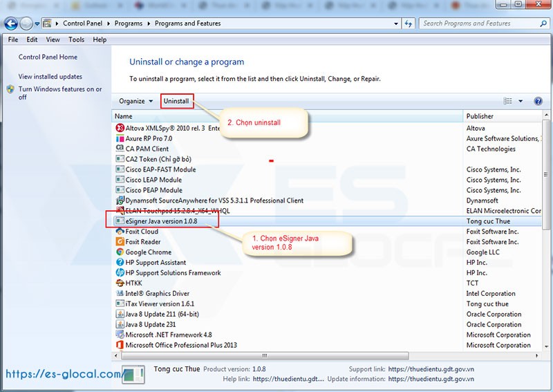Open Turn Windows features on or off
This screenshot has height=392, width=553.
60,93
